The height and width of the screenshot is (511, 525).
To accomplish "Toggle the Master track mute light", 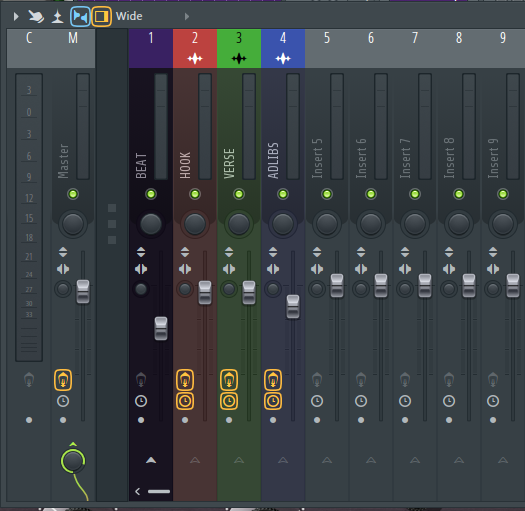I will tap(73, 194).
